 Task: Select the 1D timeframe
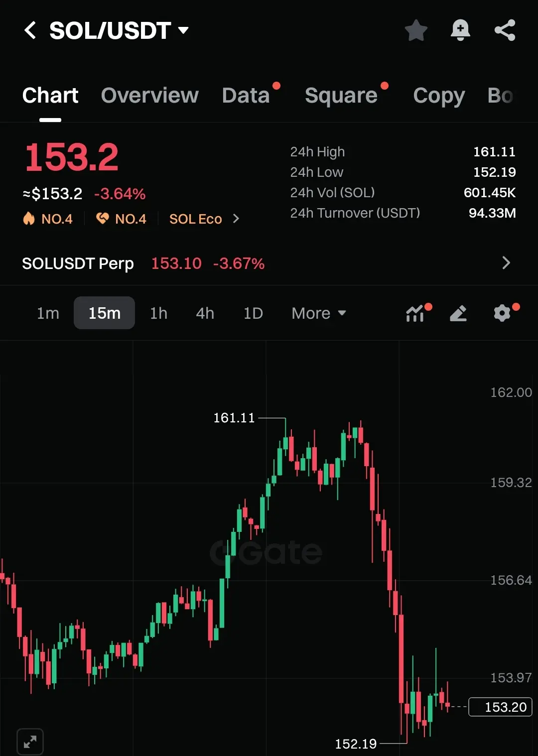[253, 313]
